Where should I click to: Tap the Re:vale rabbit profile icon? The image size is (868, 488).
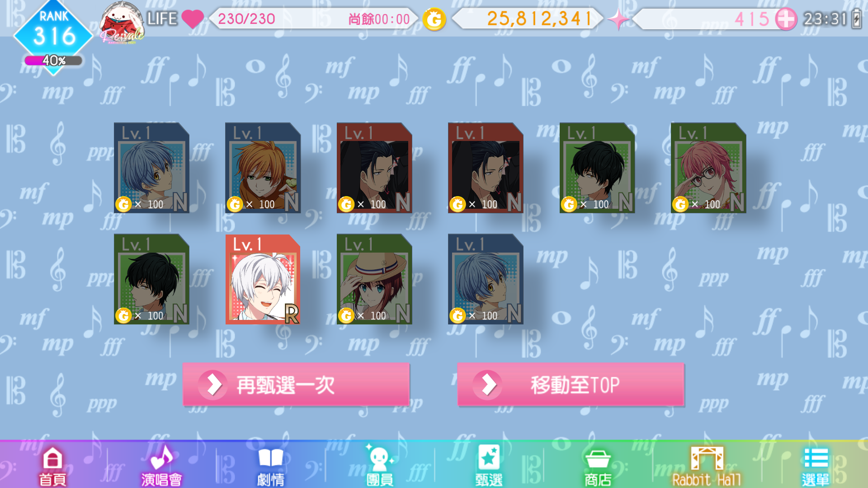click(121, 23)
